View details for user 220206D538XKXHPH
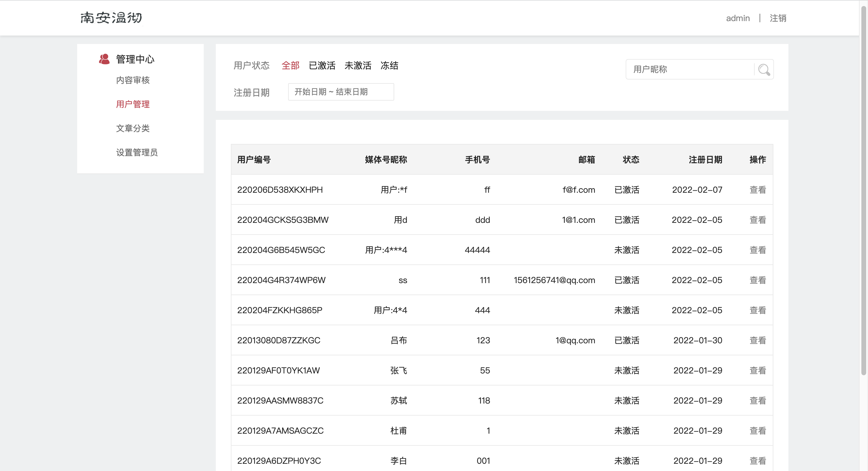 pos(757,189)
